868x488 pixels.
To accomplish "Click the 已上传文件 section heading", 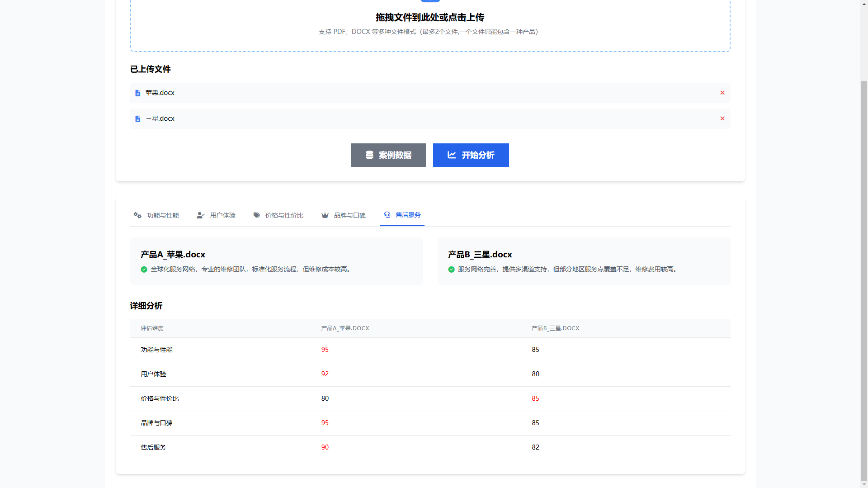I will pyautogui.click(x=151, y=69).
